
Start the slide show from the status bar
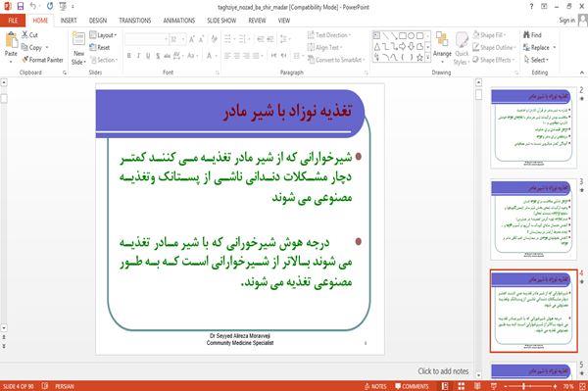[494, 386]
